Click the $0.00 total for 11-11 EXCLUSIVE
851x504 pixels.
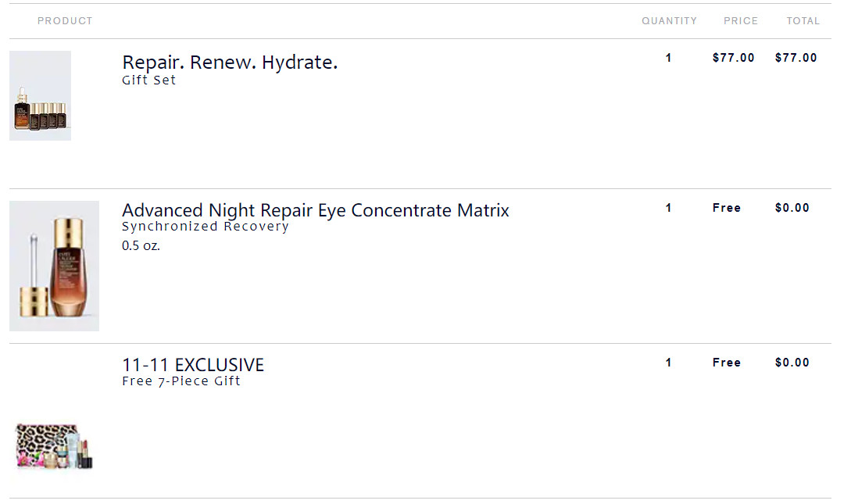click(792, 363)
